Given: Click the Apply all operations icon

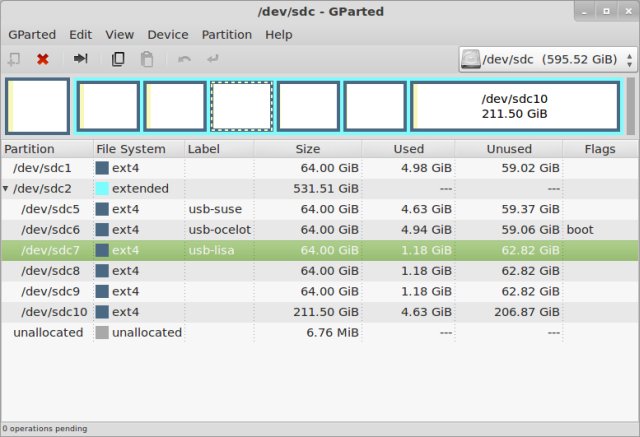Looking at the screenshot, I should 213,59.
